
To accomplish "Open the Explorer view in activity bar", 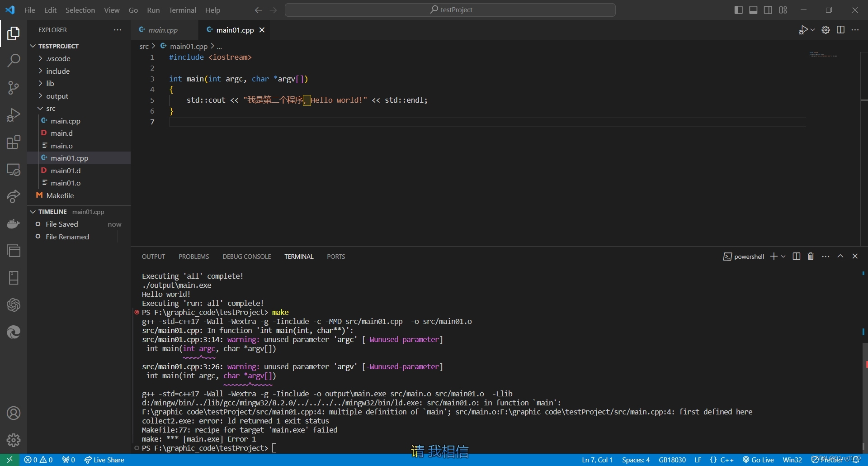I will click(14, 33).
